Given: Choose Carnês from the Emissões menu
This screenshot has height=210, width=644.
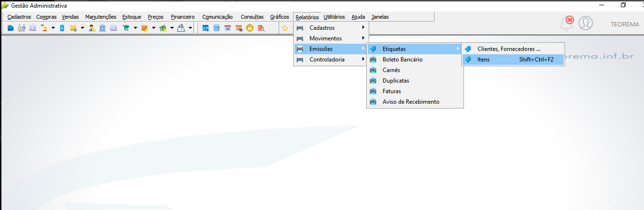Looking at the screenshot, I should [414, 70].
